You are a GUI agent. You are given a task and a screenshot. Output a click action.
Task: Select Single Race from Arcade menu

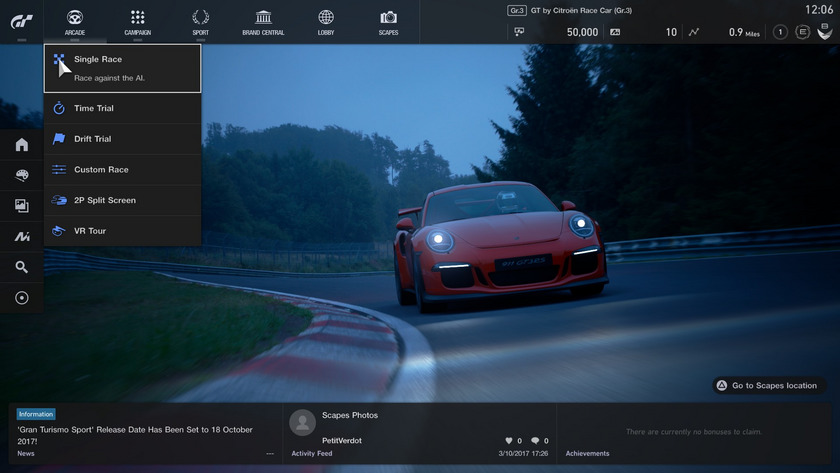(x=122, y=68)
